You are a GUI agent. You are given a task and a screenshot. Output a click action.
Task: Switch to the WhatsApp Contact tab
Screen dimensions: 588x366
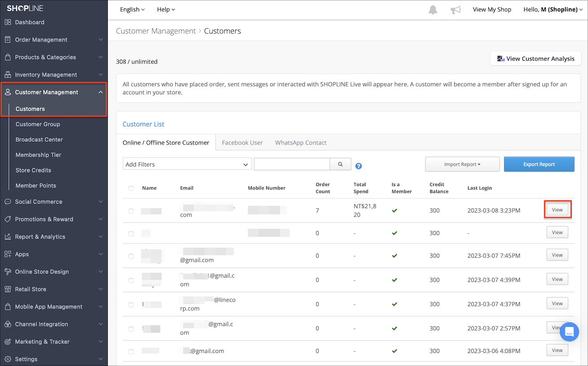coord(301,143)
